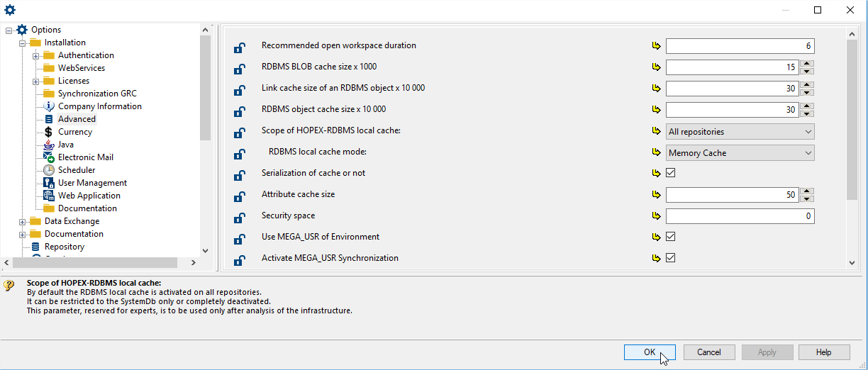Expand the Data Exchange tree node
The height and width of the screenshot is (370, 868).
(23, 221)
